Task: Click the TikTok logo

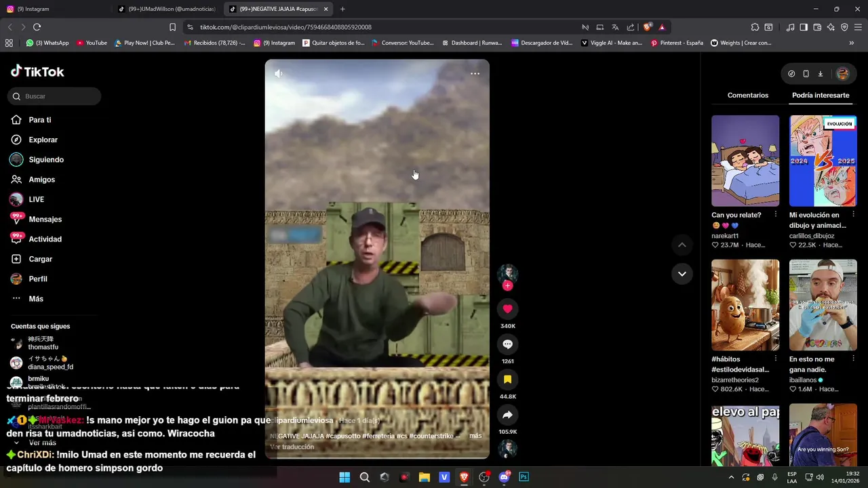Action: [x=37, y=71]
